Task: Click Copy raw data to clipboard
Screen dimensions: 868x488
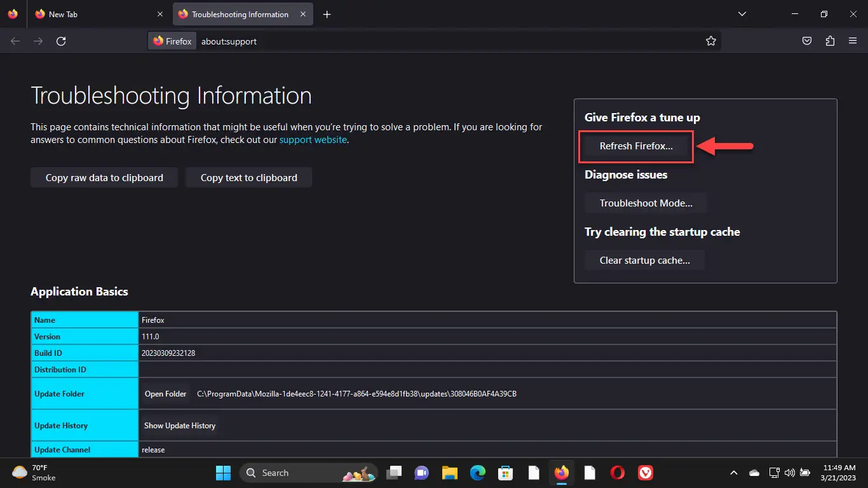Action: [x=104, y=178]
